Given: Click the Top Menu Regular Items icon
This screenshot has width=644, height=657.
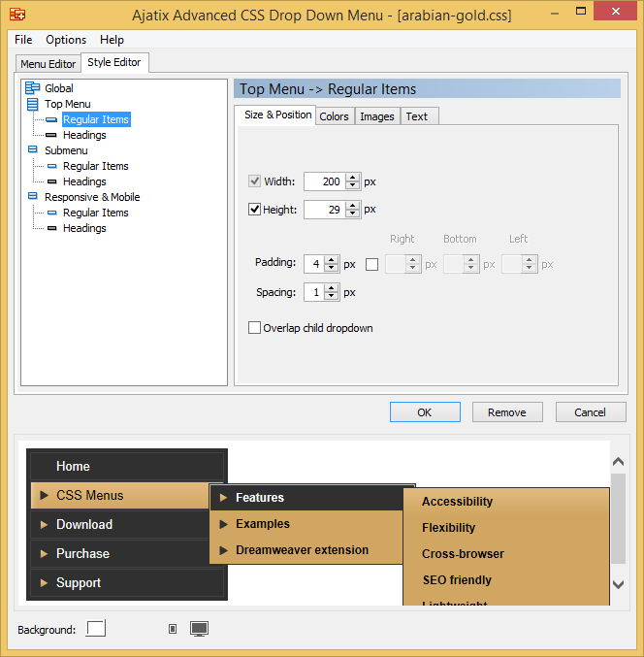Looking at the screenshot, I should tap(51, 119).
